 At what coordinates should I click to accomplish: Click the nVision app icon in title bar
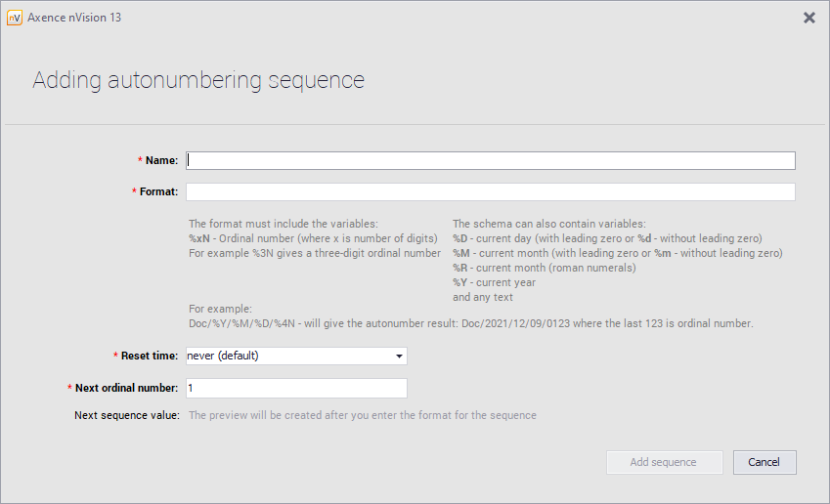pyautogui.click(x=15, y=18)
